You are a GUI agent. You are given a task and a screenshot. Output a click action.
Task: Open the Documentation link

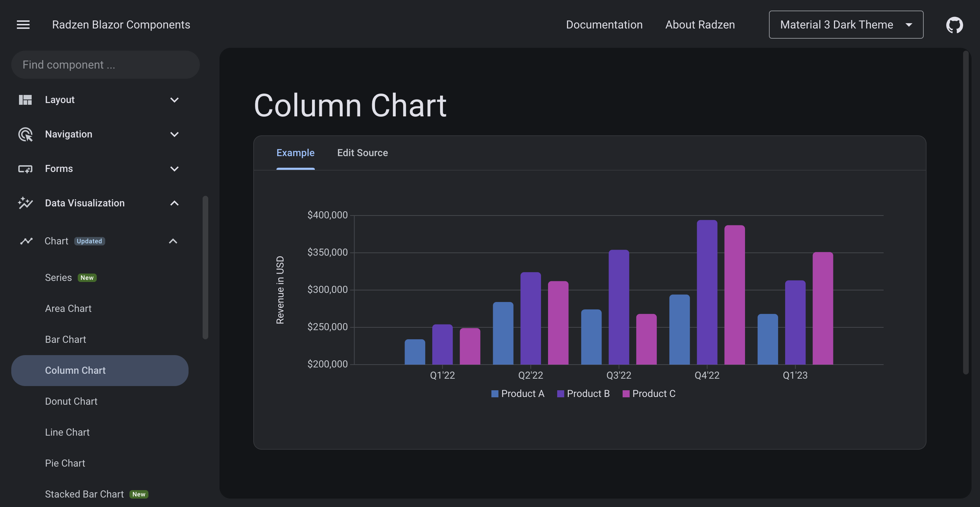click(604, 25)
